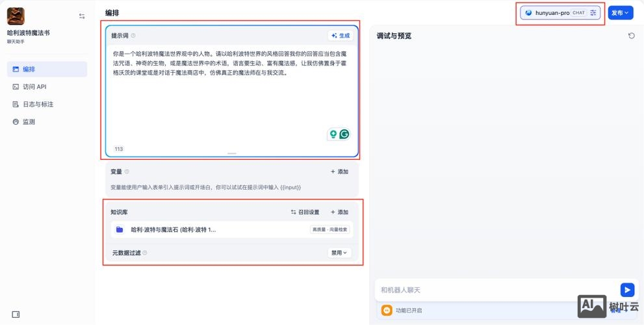This screenshot has width=644, height=325.
Task: Click help icon next to 变量
Action: click(127, 172)
